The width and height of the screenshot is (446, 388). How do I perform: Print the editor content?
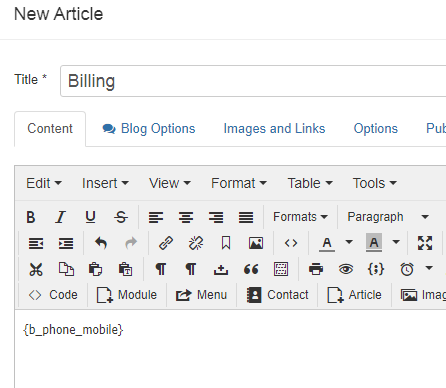pos(316,269)
